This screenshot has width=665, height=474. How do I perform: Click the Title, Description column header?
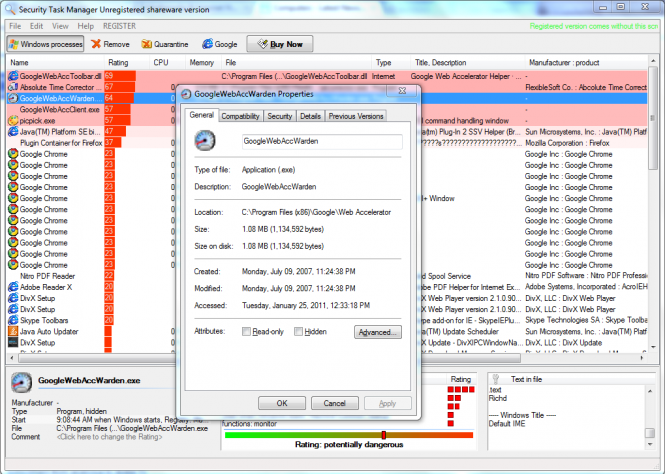coord(467,63)
